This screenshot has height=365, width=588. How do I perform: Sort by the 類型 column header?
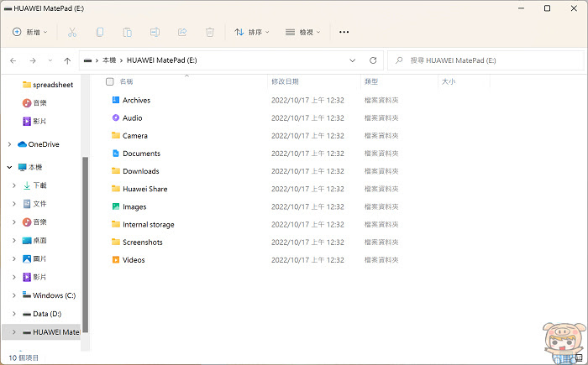pos(371,81)
